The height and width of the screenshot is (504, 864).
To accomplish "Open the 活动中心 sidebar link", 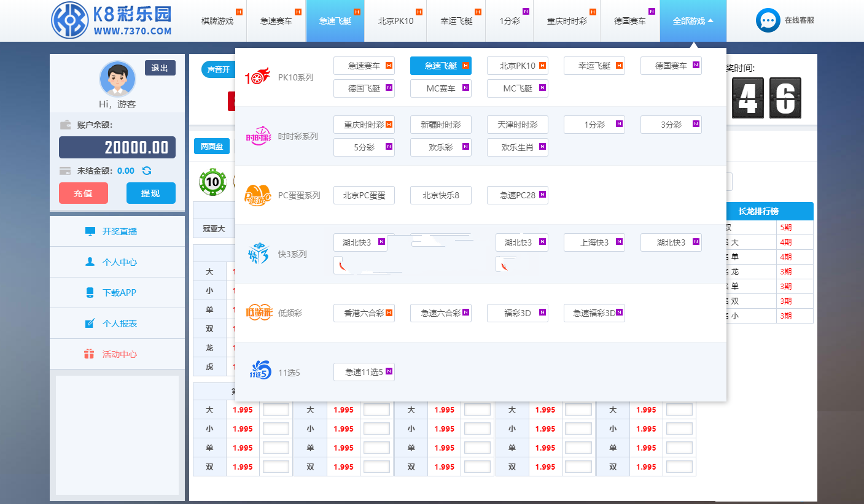I will [119, 354].
